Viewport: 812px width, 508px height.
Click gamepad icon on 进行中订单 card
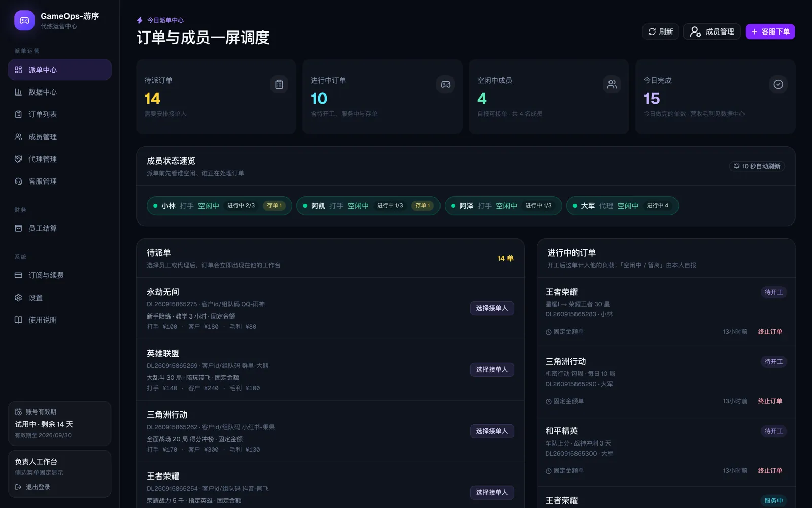click(x=446, y=84)
